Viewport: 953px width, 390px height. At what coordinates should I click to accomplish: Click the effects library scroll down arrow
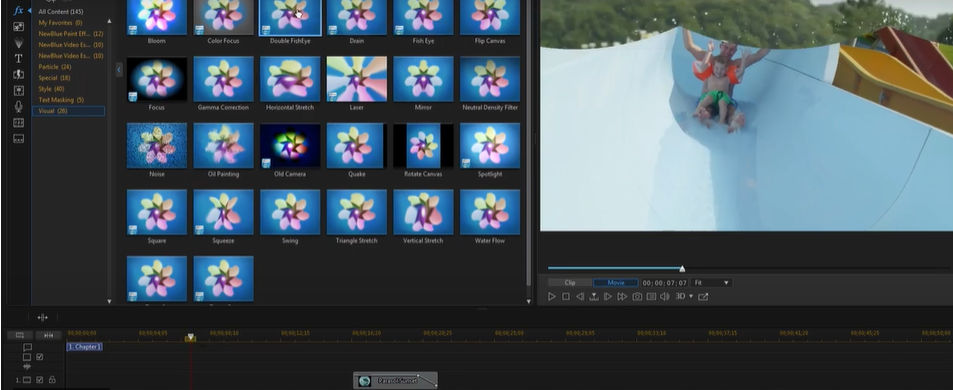pyautogui.click(x=528, y=300)
